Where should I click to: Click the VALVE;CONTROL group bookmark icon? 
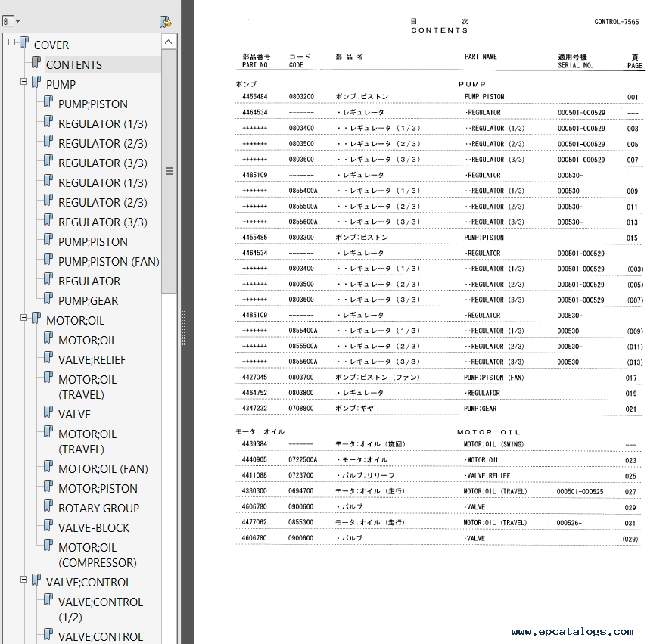pyautogui.click(x=36, y=580)
